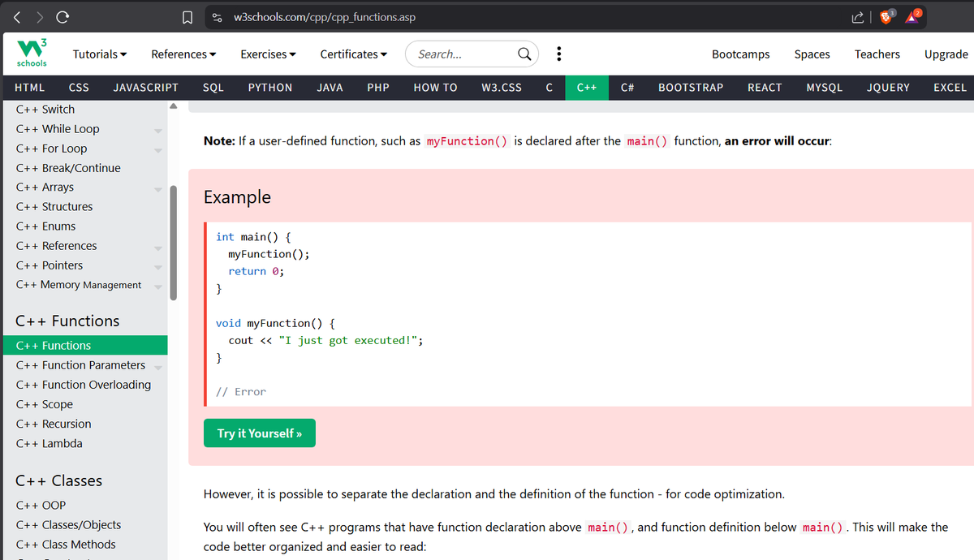Open the References dropdown menu

[x=183, y=54]
